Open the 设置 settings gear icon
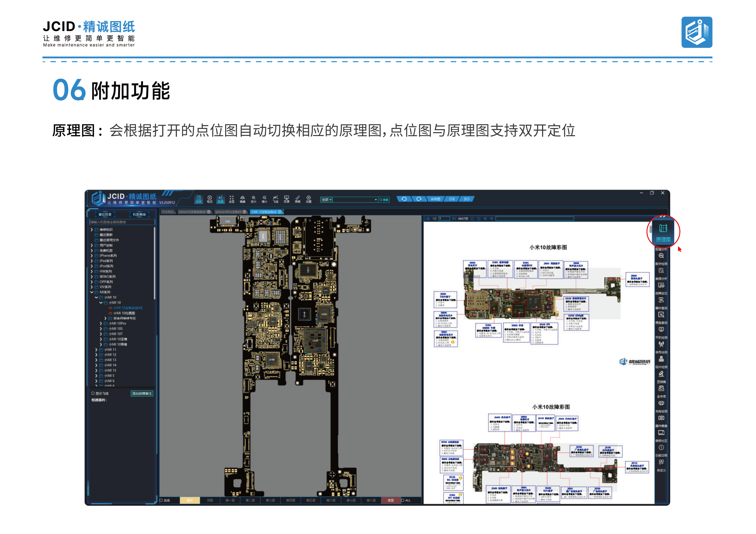The height and width of the screenshot is (534, 756). [309, 199]
